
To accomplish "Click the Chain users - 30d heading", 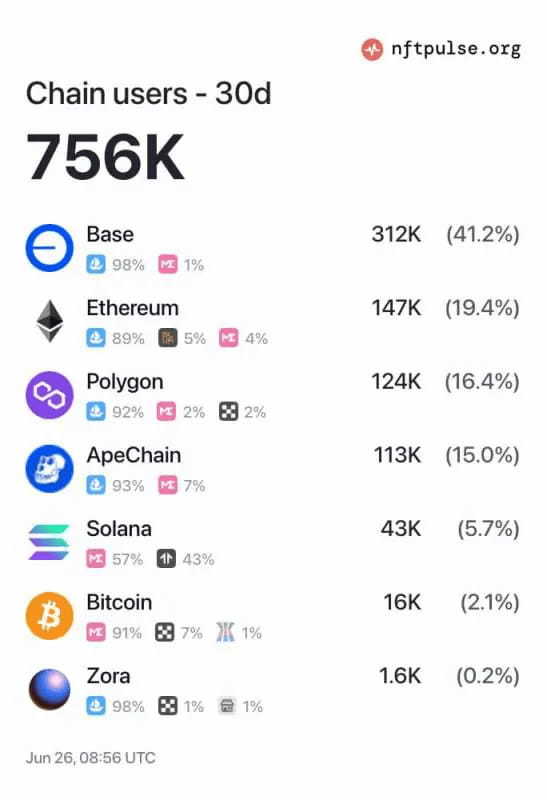I will [148, 94].
